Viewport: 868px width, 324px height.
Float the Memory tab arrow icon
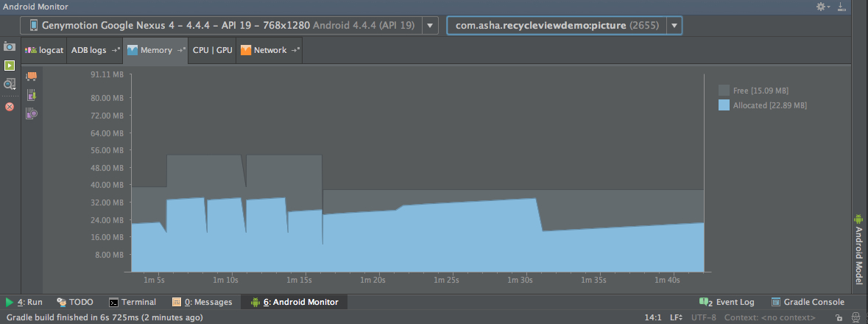pos(181,50)
